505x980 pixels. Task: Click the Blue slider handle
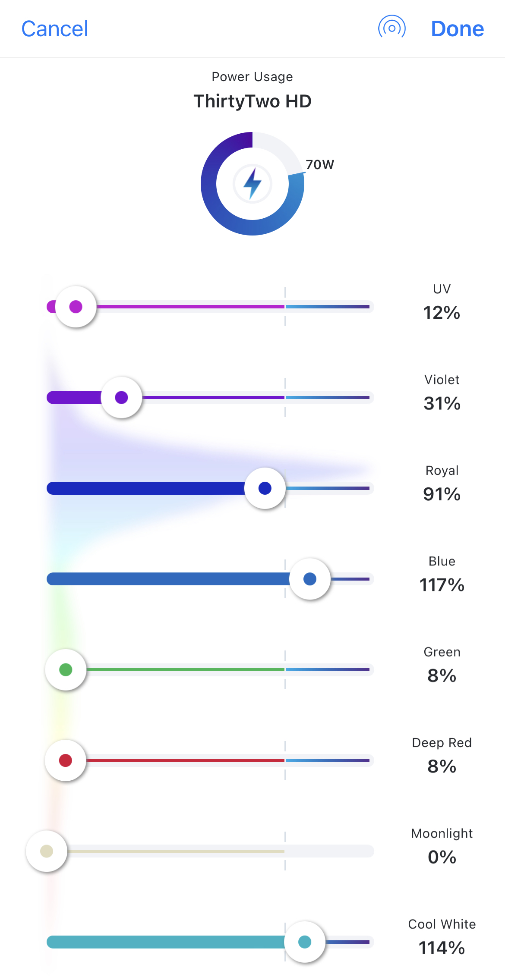[x=310, y=579]
